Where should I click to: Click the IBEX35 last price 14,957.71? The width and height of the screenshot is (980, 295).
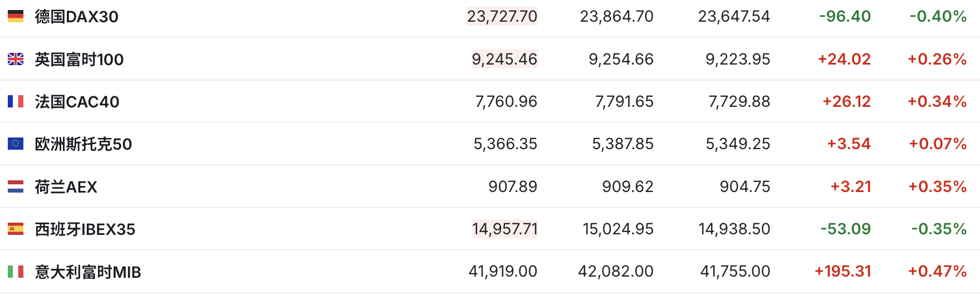coord(504,229)
